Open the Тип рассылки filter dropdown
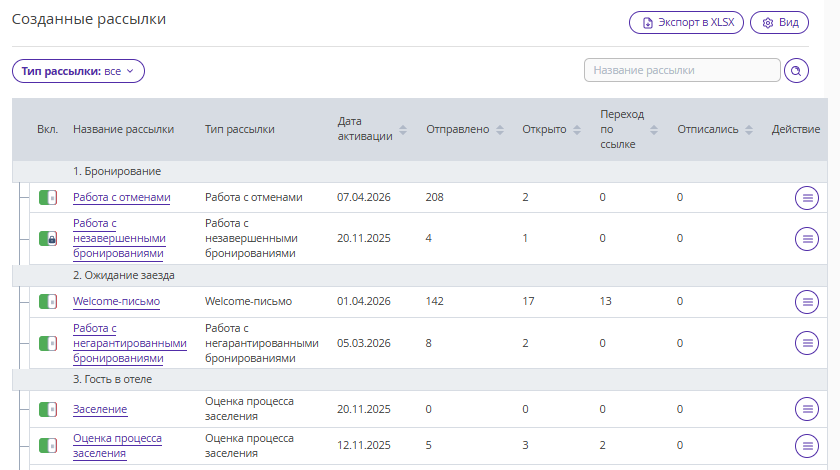This screenshot has height=470, width=840. pyautogui.click(x=78, y=71)
